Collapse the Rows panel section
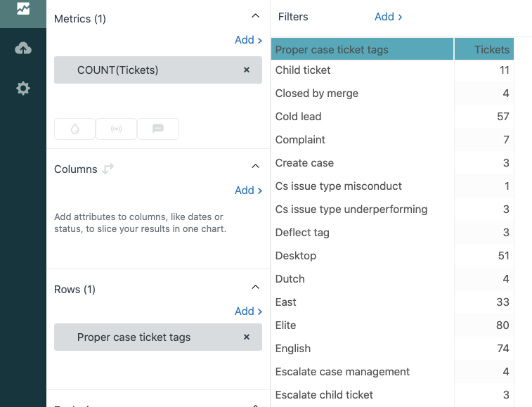The image size is (532, 407). coord(254,287)
